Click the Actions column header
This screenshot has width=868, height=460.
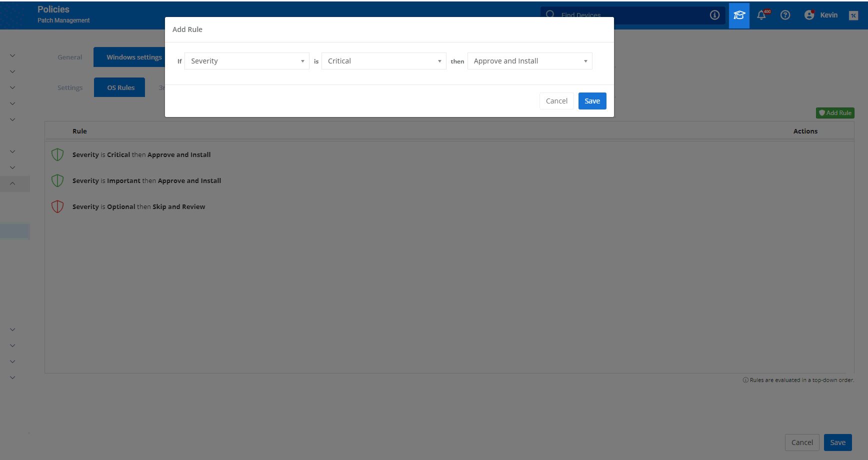pyautogui.click(x=805, y=131)
